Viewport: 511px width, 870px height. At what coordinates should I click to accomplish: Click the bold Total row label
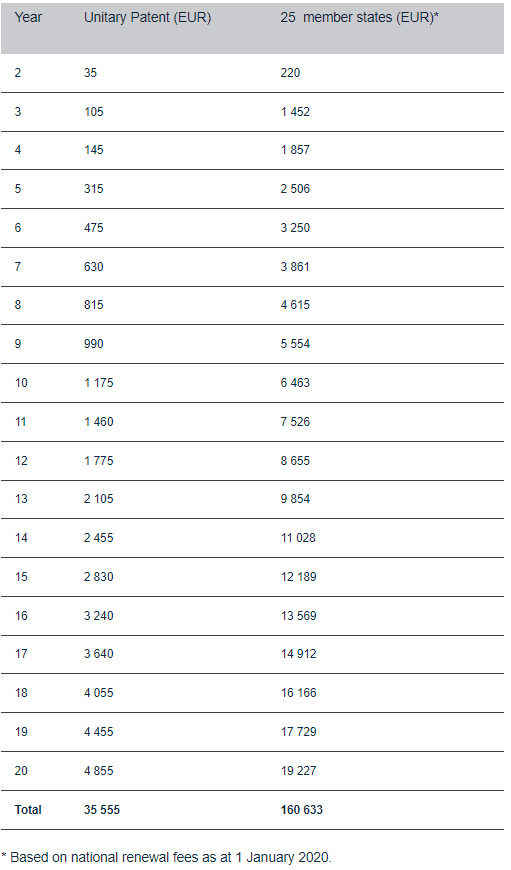(28, 810)
